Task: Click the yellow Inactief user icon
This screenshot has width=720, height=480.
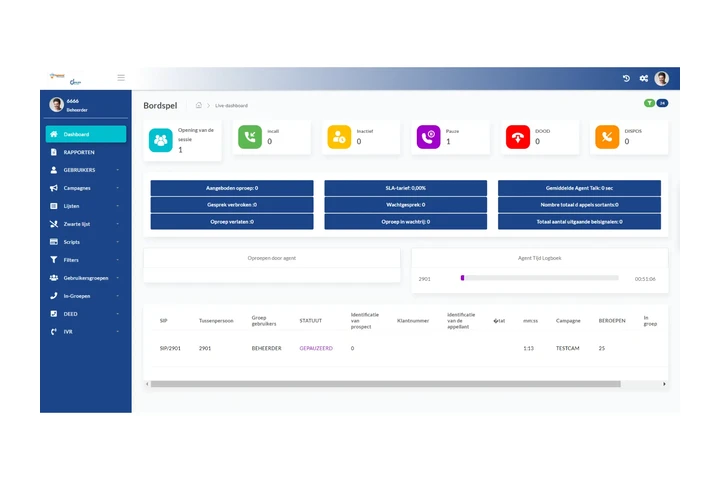Action: (x=338, y=137)
